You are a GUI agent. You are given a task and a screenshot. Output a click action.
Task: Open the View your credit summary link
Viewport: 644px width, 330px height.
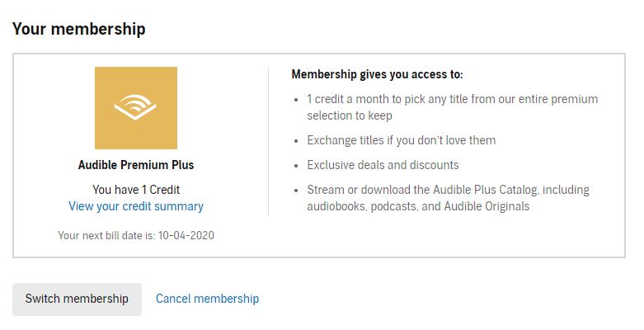tap(136, 206)
